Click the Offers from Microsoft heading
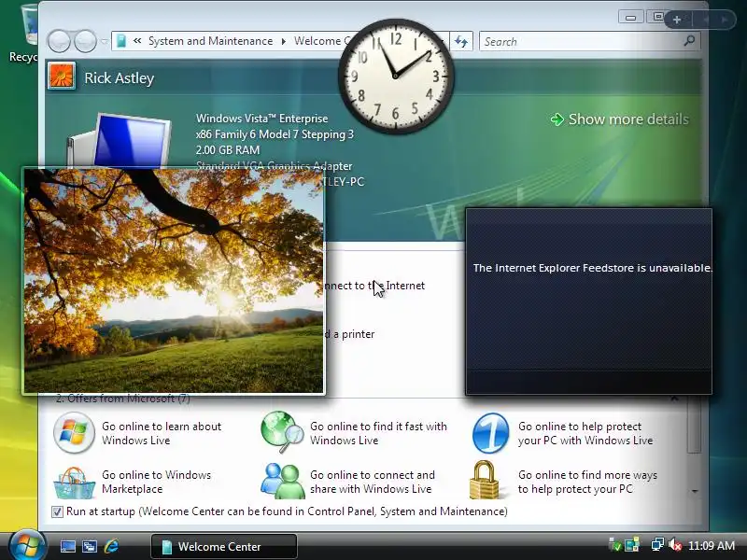This screenshot has height=560, width=747. point(123,399)
